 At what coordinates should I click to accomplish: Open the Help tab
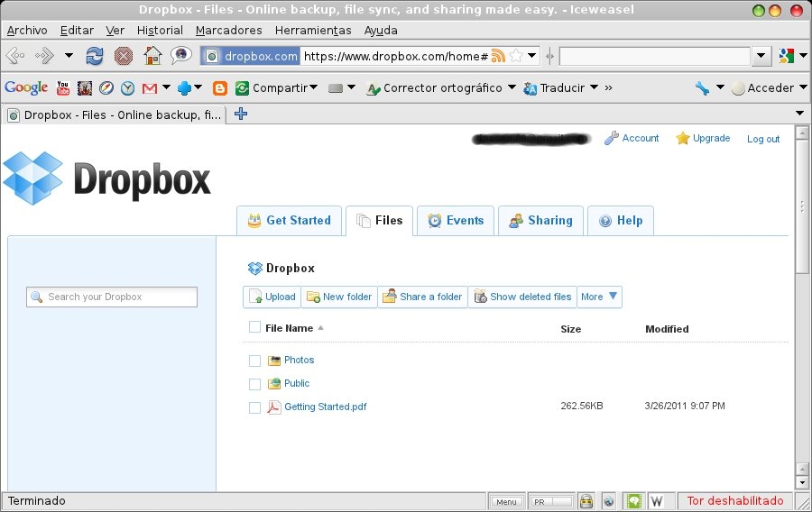(621, 221)
